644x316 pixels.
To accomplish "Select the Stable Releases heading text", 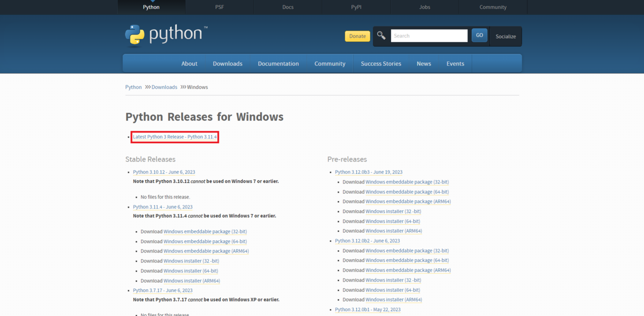I will click(150, 159).
